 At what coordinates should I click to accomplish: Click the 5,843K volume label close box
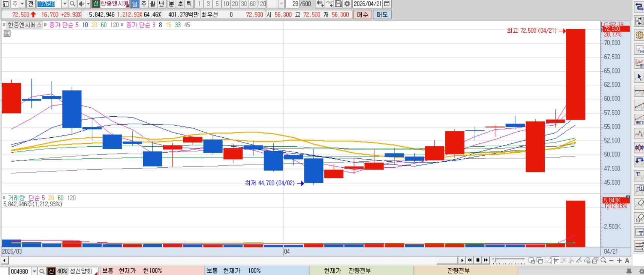coord(628,197)
